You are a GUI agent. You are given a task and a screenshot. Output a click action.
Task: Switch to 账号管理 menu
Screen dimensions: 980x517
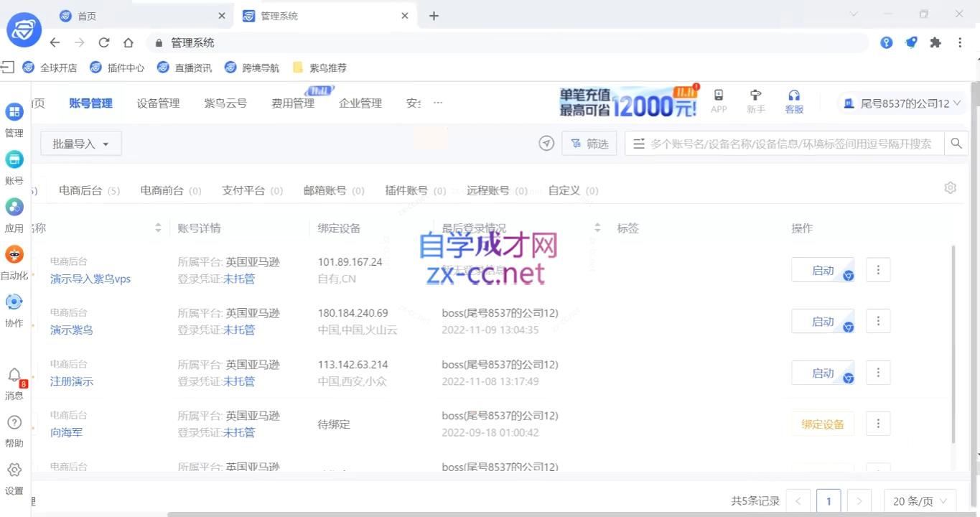click(x=90, y=103)
